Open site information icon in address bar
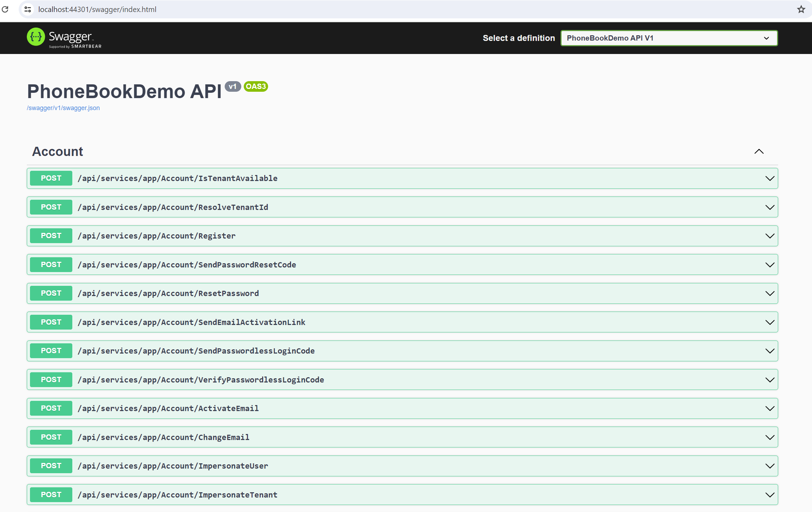This screenshot has height=512, width=812. point(28,10)
